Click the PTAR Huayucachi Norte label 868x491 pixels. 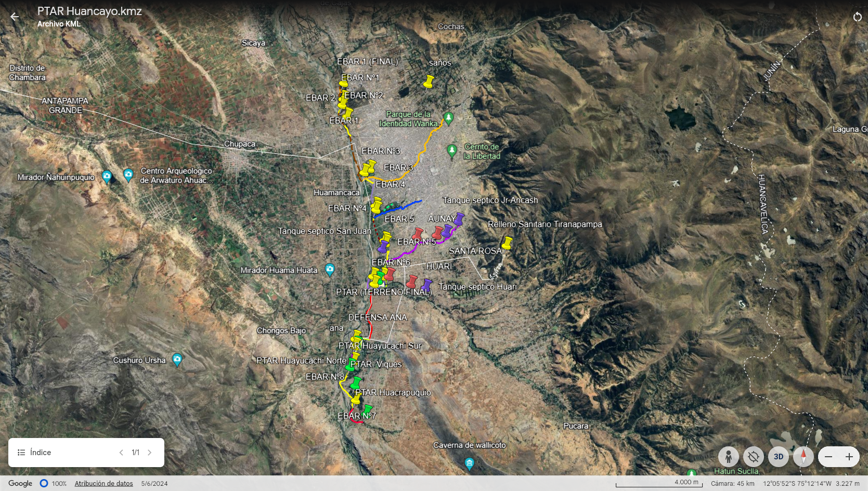[x=301, y=361]
